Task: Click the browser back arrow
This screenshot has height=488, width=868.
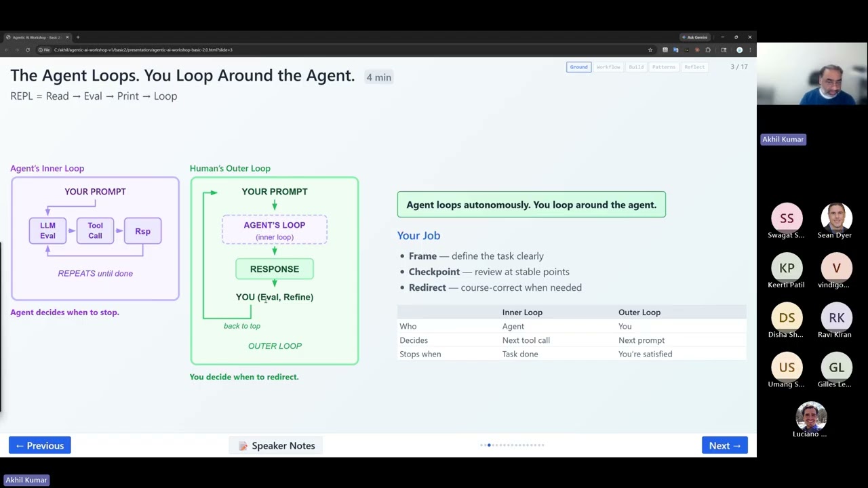Action: (7, 49)
